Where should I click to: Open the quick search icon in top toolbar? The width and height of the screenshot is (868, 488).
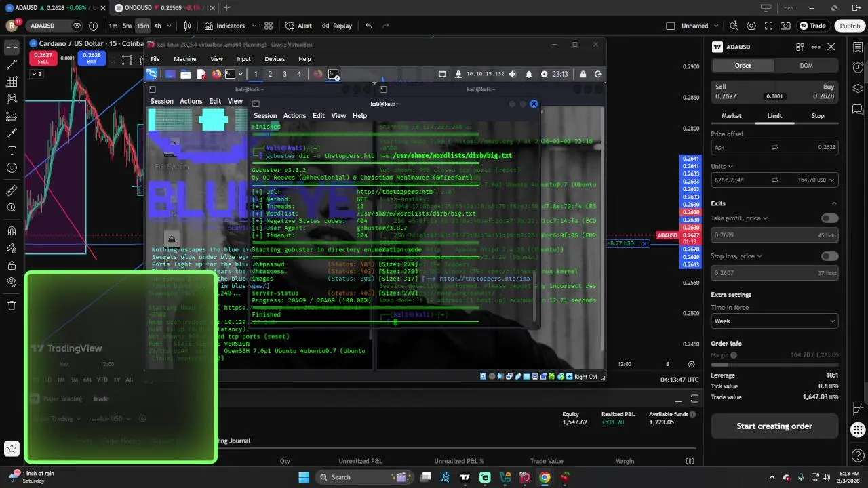734,26
